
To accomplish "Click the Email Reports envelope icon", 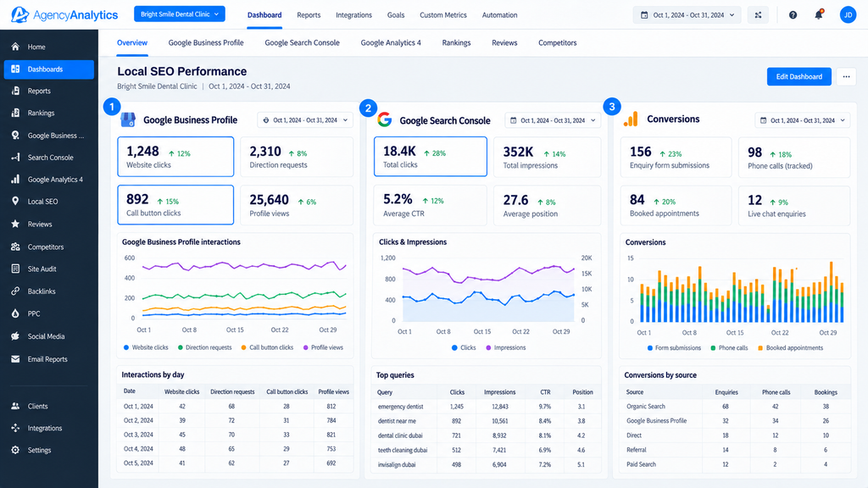I will pos(15,359).
